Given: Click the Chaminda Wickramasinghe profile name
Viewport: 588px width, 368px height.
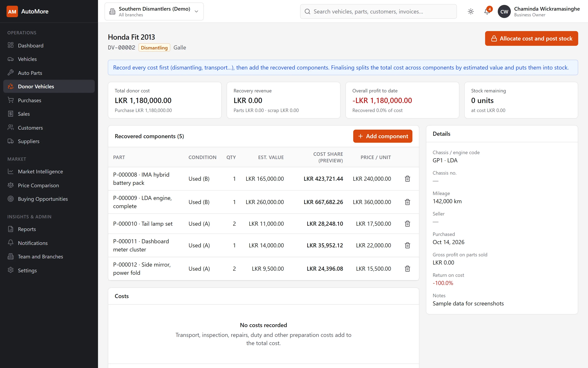Looking at the screenshot, I should tap(547, 9).
